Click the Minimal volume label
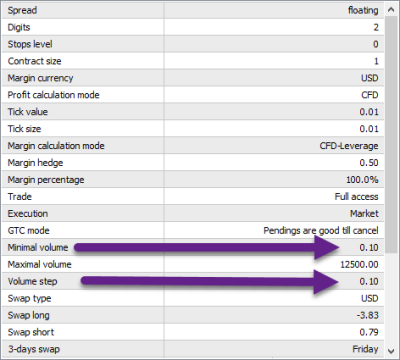The height and width of the screenshot is (360, 400). click(38, 248)
